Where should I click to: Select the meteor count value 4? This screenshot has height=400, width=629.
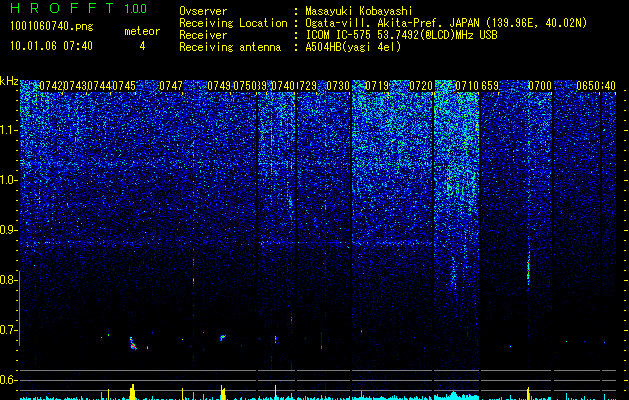click(142, 46)
